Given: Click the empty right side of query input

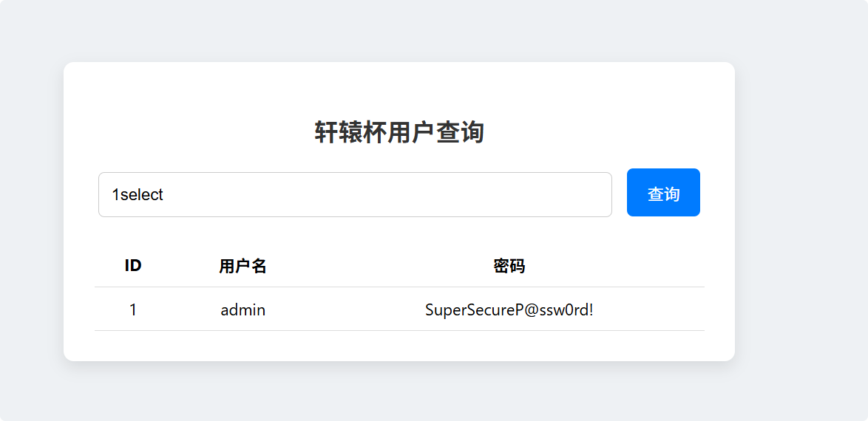Looking at the screenshot, I should pyautogui.click(x=443, y=195).
